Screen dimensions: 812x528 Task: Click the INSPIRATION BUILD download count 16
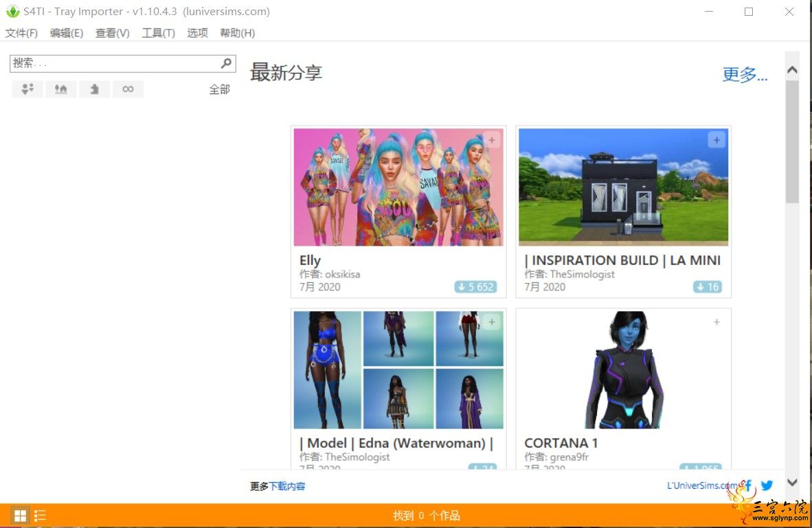coord(708,287)
